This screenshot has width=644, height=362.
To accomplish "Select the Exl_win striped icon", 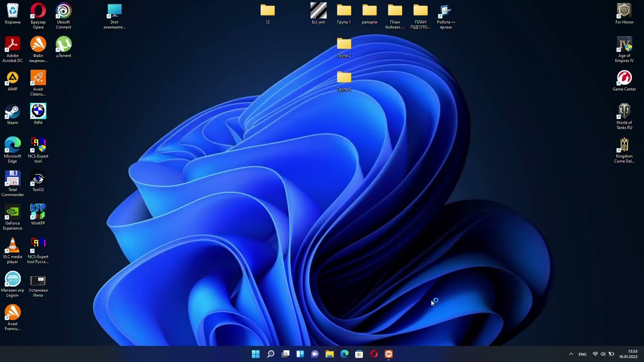I will click(318, 14).
